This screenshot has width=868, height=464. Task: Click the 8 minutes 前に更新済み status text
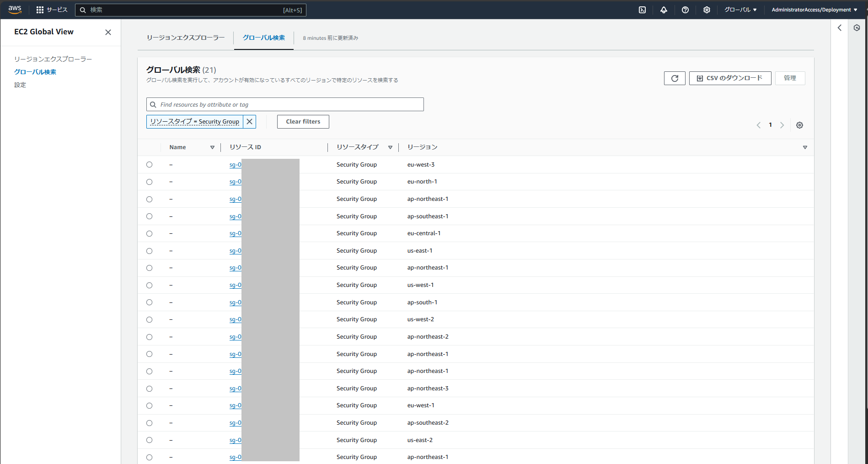click(x=331, y=38)
